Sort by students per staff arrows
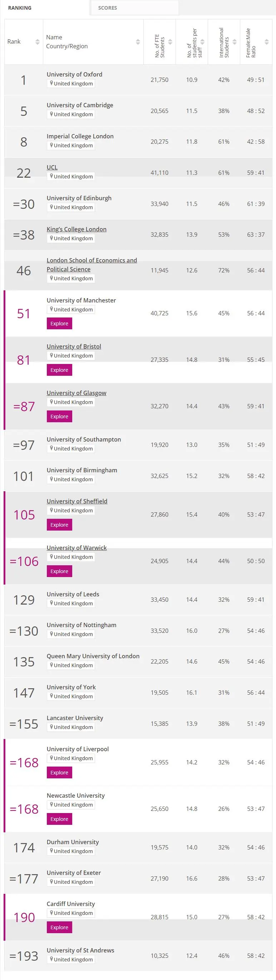 203,42
